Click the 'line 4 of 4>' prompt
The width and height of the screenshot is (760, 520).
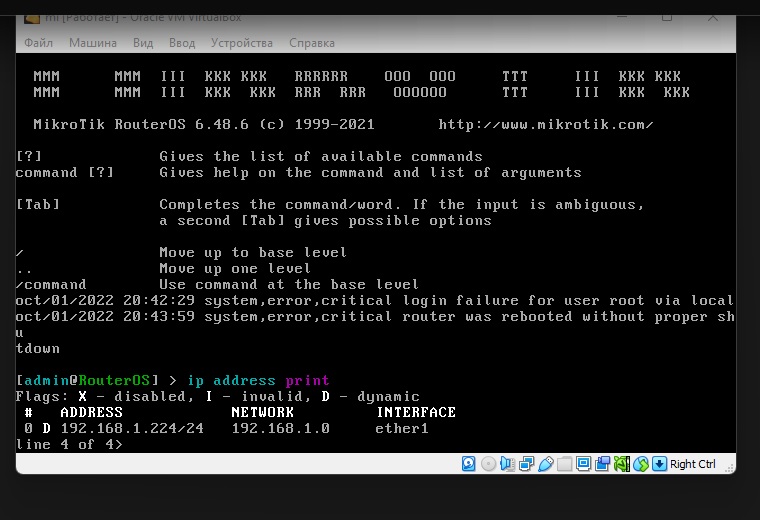69,444
